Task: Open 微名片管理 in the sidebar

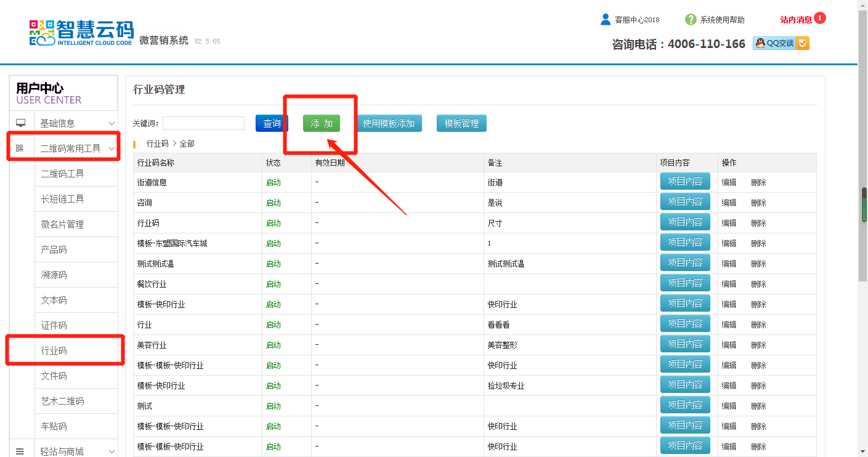Action: pos(62,224)
